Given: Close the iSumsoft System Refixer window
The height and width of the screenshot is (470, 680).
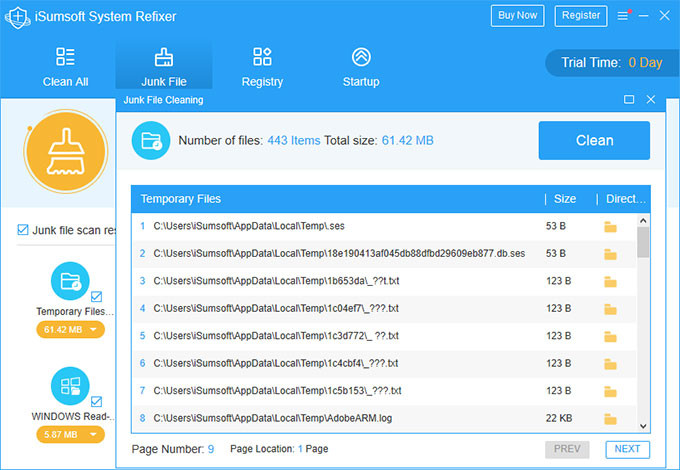Looking at the screenshot, I should [664, 16].
